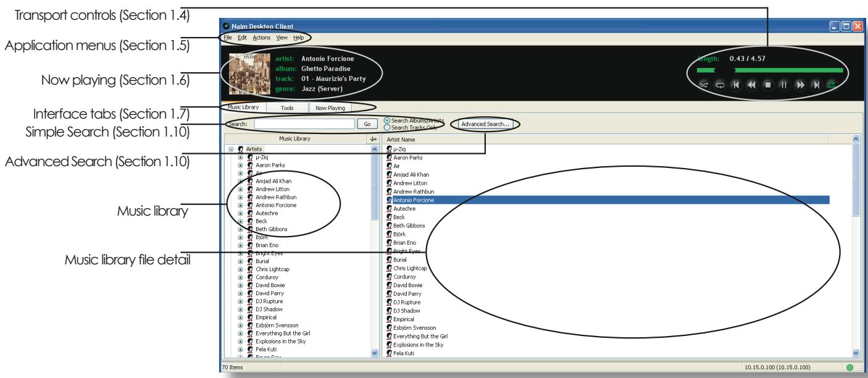Stop playback with the stop button
868x378 pixels.
point(767,85)
